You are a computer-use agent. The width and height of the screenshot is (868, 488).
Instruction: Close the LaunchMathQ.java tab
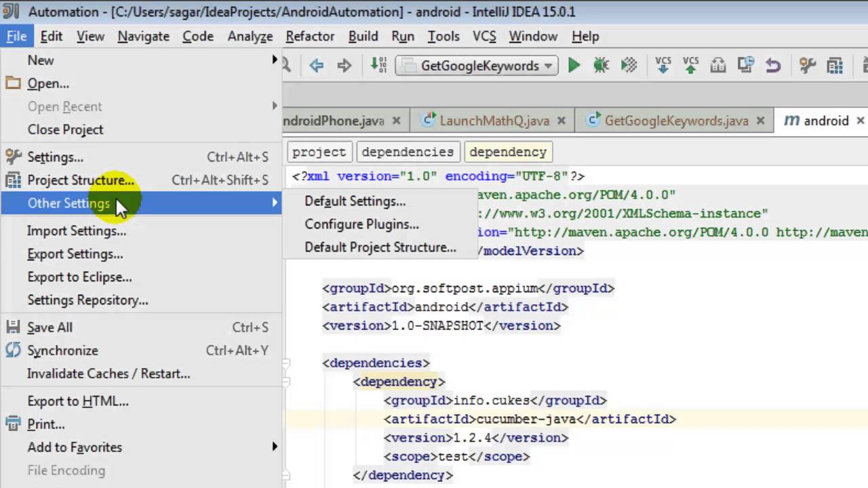pos(561,121)
